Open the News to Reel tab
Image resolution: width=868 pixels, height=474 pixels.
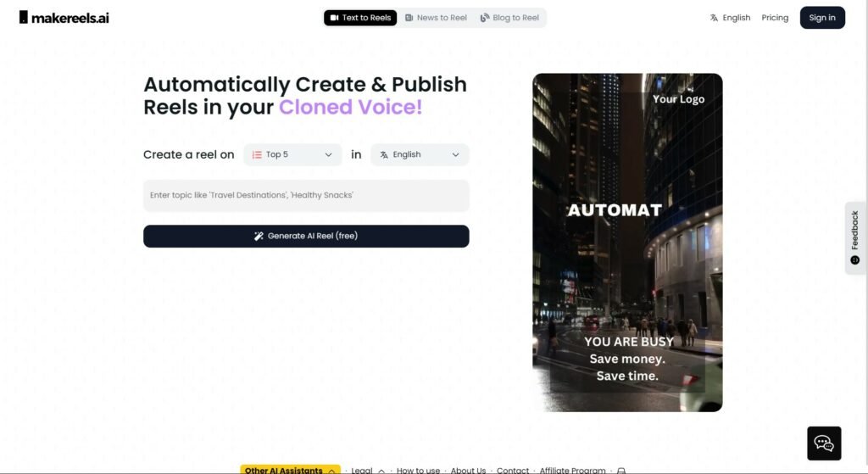tap(436, 18)
